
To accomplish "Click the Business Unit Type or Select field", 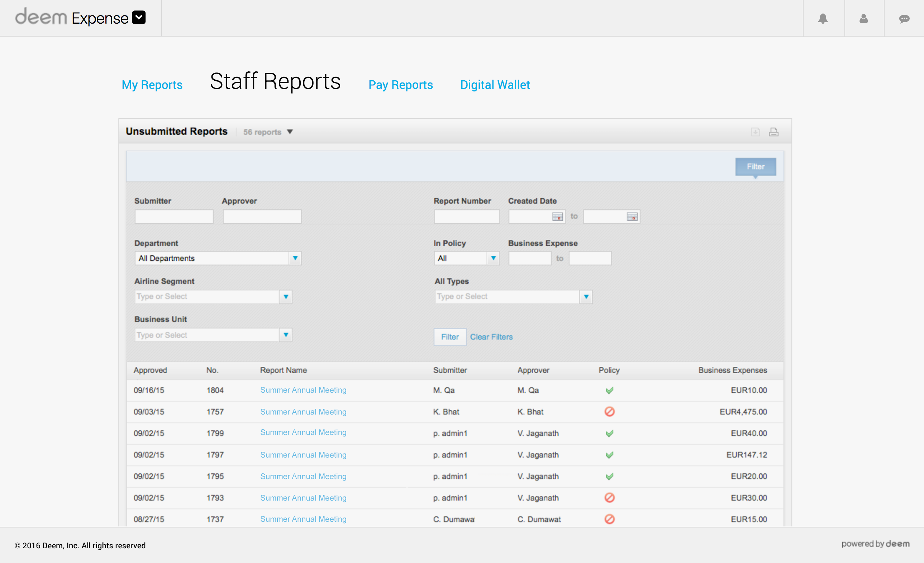I will click(207, 335).
